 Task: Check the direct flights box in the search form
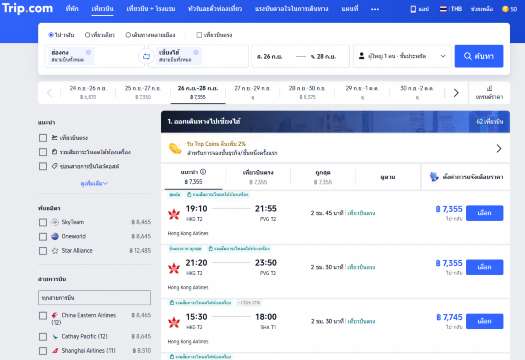[199, 35]
